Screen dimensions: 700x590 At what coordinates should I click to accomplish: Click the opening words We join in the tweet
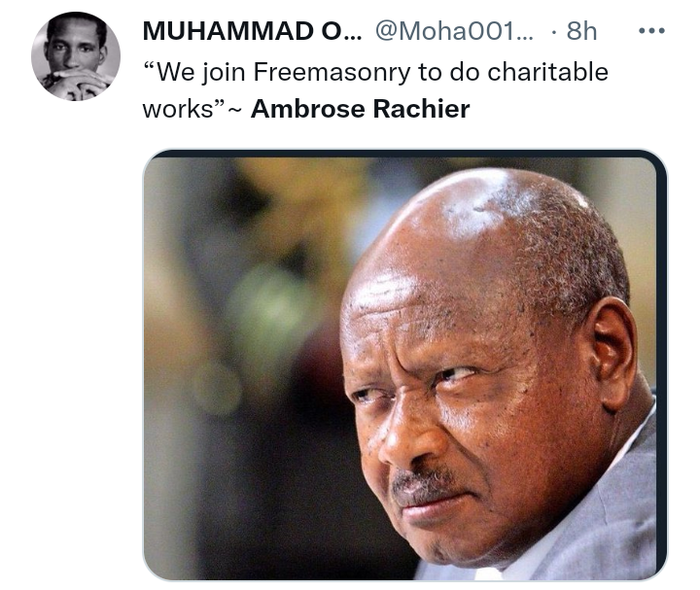201,73
